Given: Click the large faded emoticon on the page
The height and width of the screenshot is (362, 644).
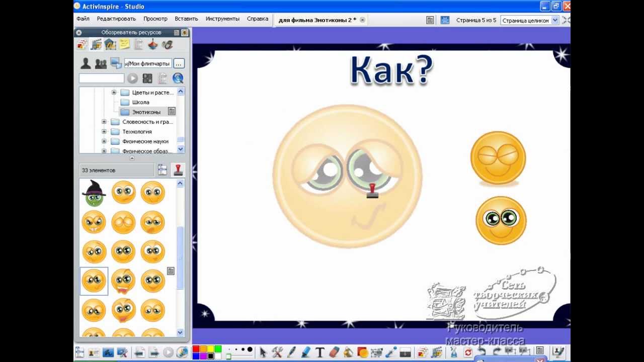Looking at the screenshot, I should point(347,176).
